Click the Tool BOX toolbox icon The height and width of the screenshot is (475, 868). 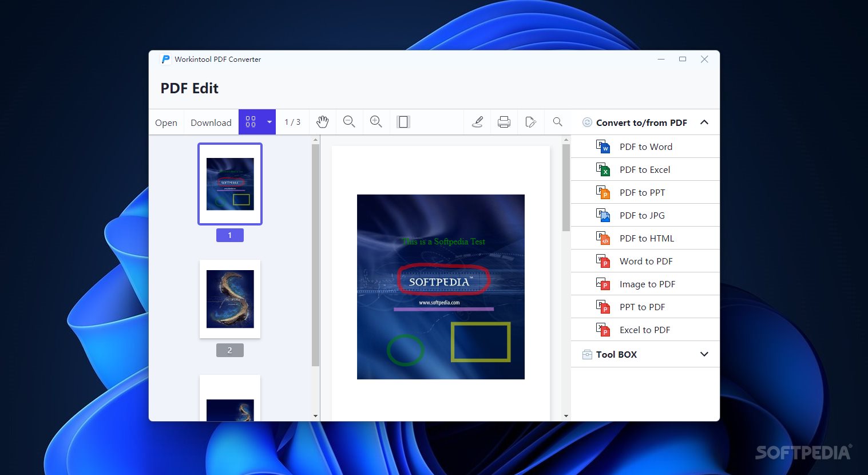587,354
